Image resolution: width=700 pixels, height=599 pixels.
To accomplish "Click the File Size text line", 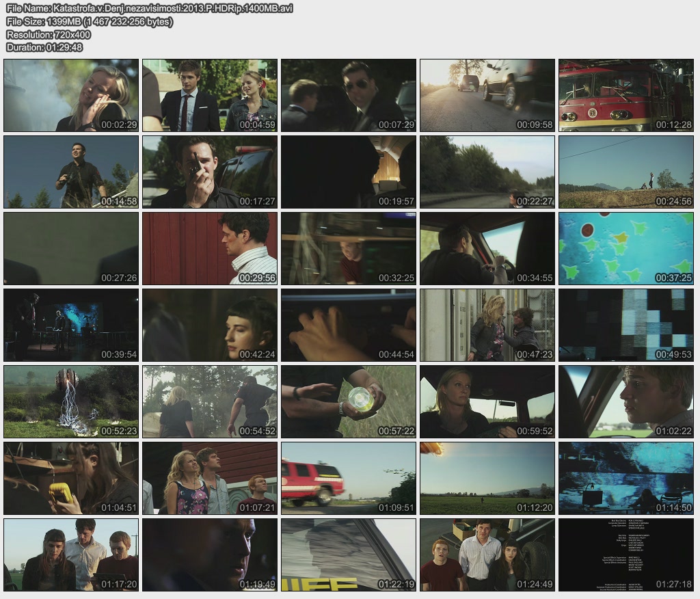I will 90,21.
